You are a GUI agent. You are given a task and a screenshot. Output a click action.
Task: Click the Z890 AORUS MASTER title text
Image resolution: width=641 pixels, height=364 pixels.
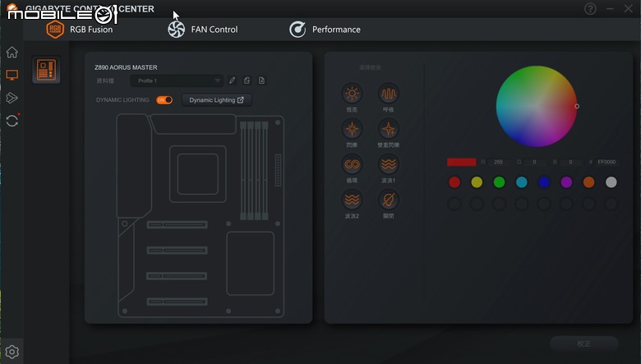point(126,67)
